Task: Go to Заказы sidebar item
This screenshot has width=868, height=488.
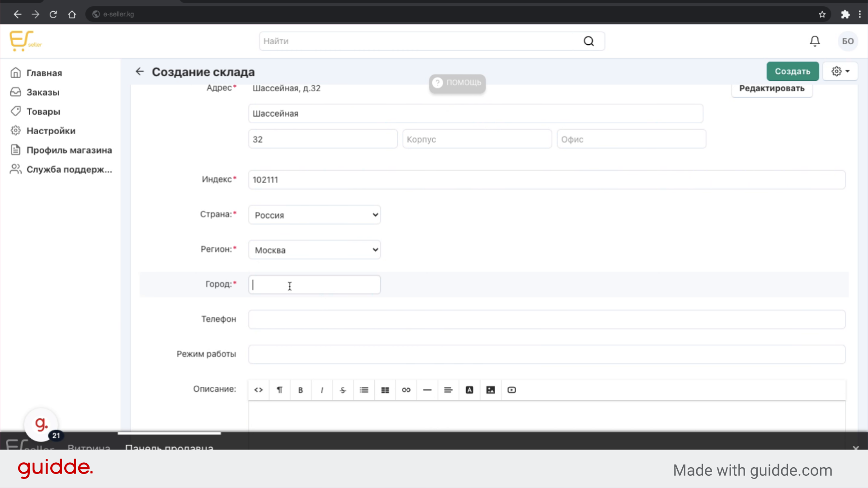Action: [x=43, y=92]
